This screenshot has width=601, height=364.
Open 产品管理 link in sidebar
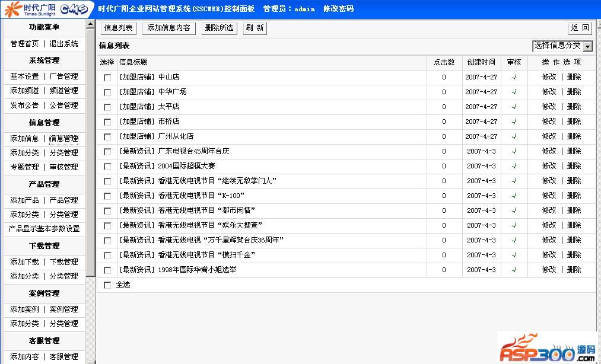63,200
